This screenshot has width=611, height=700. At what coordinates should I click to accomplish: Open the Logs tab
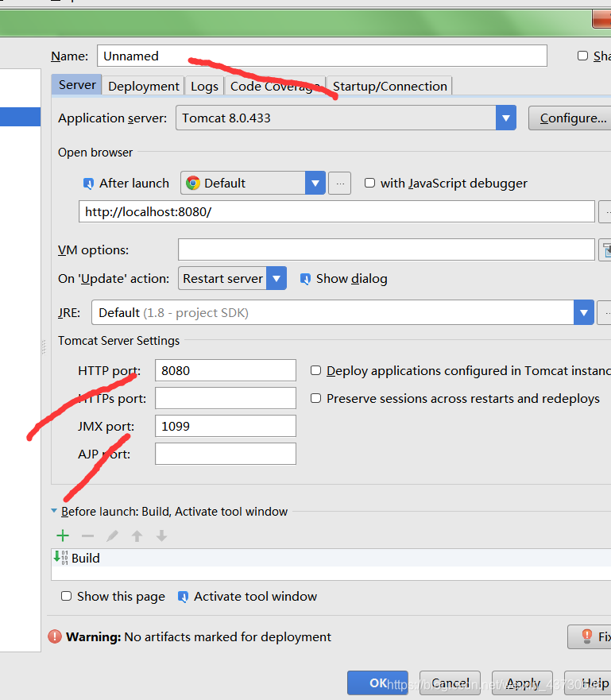pyautogui.click(x=204, y=86)
